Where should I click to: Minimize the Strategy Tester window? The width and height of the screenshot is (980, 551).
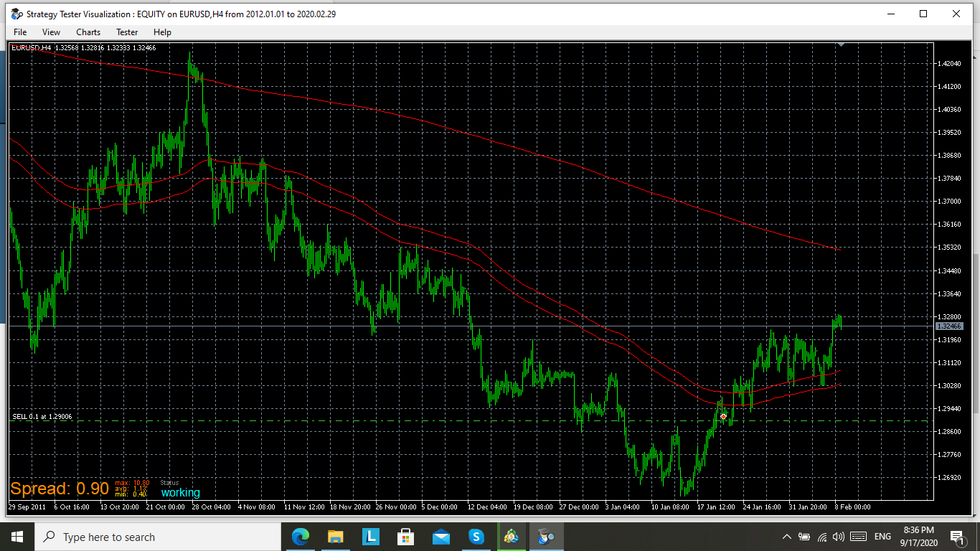[892, 14]
